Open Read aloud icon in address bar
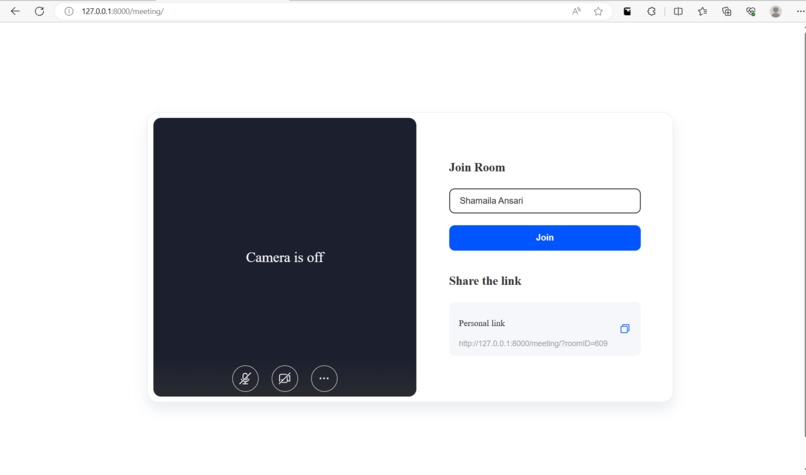The width and height of the screenshot is (806, 475). click(x=576, y=11)
